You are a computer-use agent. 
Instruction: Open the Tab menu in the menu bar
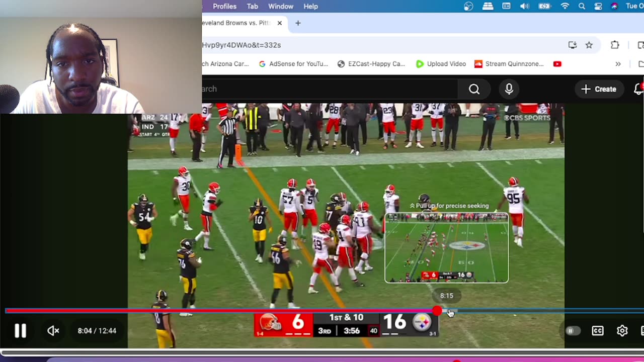(253, 7)
